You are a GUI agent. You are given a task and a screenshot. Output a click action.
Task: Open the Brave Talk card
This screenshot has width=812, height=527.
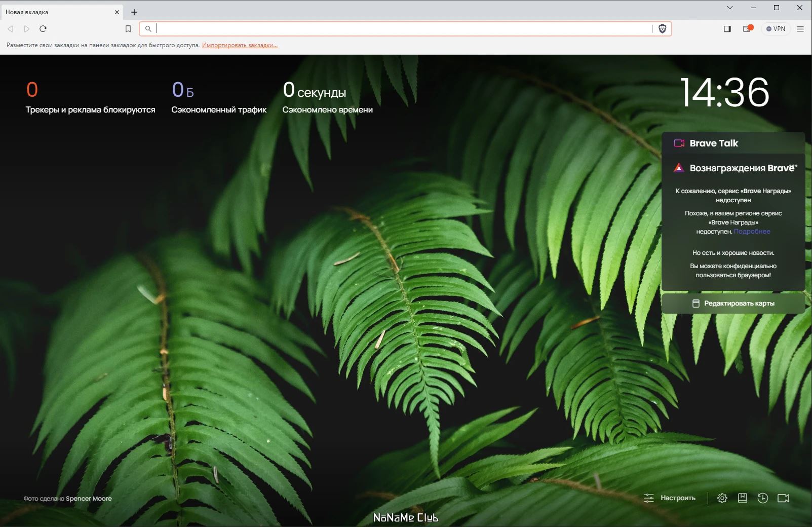(x=733, y=143)
